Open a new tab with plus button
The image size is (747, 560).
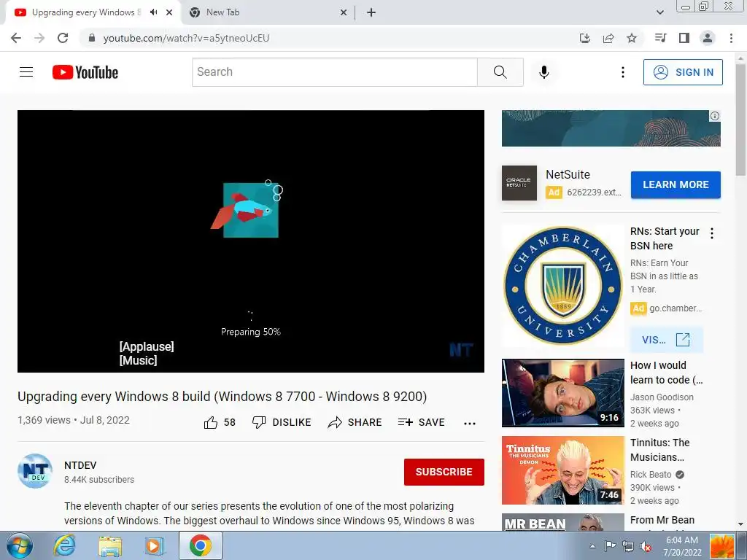pyautogui.click(x=371, y=12)
